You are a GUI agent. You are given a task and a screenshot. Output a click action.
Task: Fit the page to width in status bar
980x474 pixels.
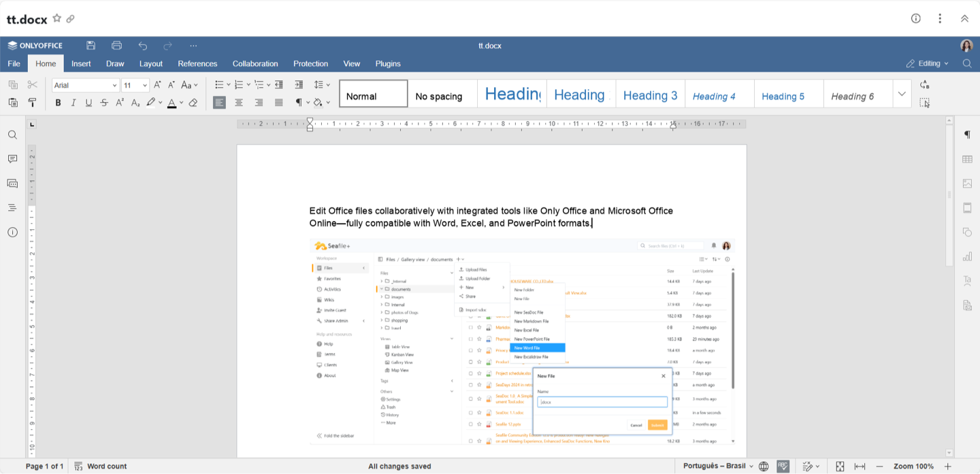click(x=860, y=467)
